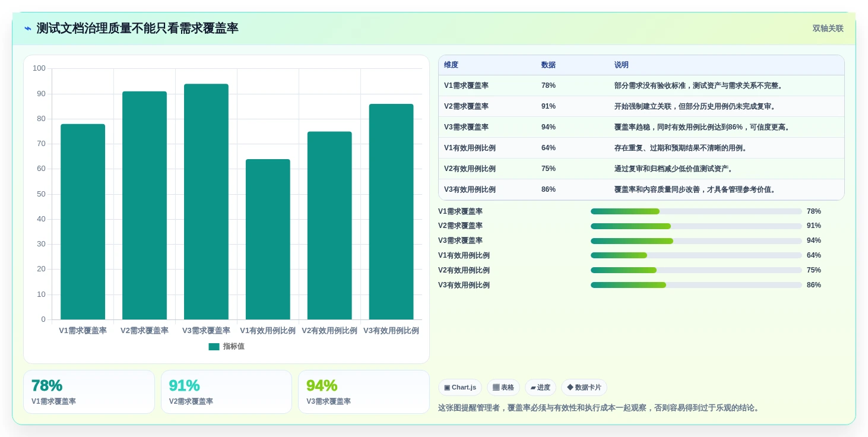Click the 94% data cell in table
Screen dimensions: 868x437
[x=549, y=128]
